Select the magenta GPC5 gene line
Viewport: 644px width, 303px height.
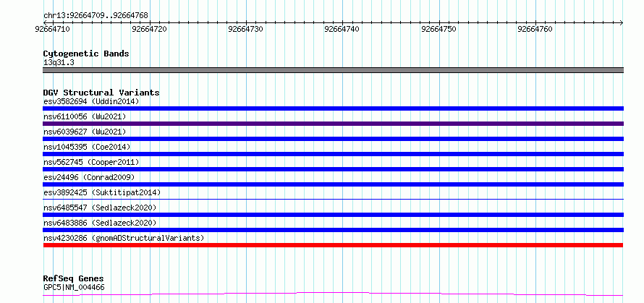tap(333, 294)
